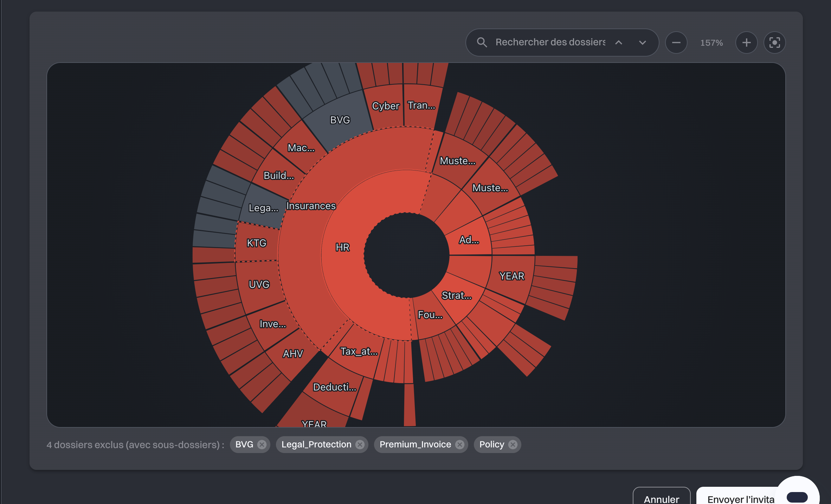This screenshot has width=831, height=504.
Task: Select the Insurances segment in the chart
Action: click(311, 206)
